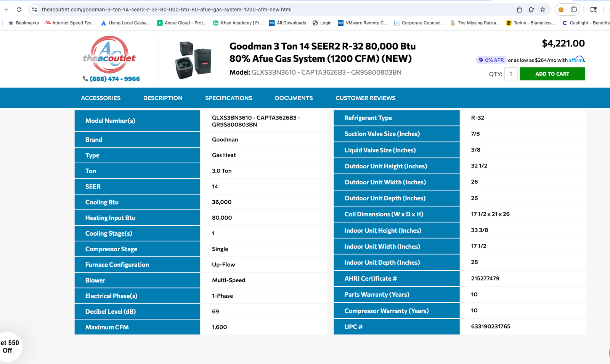The image size is (610, 364).
Task: Click the Type value 'Gas Heat'
Action: pos(224,155)
